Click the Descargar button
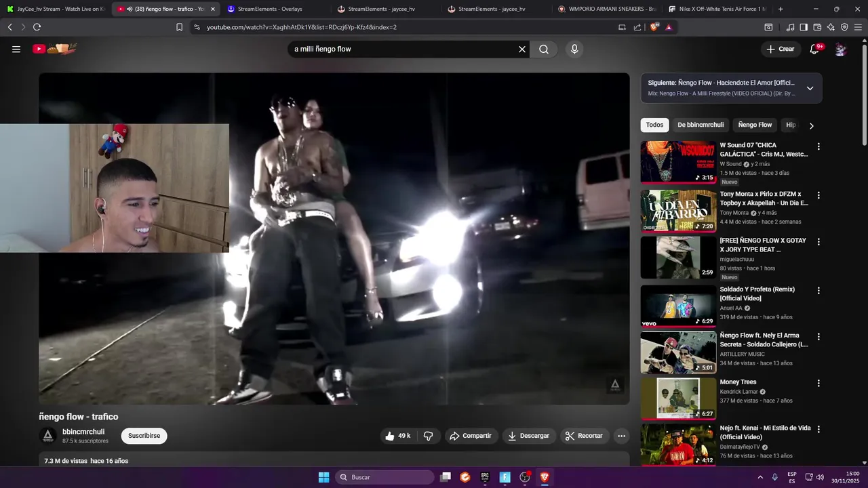868x488 pixels. coord(529,436)
